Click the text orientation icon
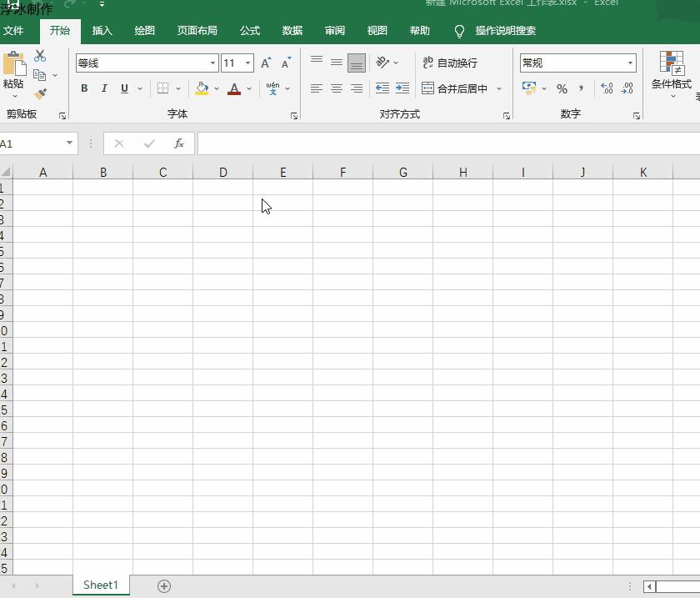Viewport: 700px width, 598px height. click(x=382, y=62)
